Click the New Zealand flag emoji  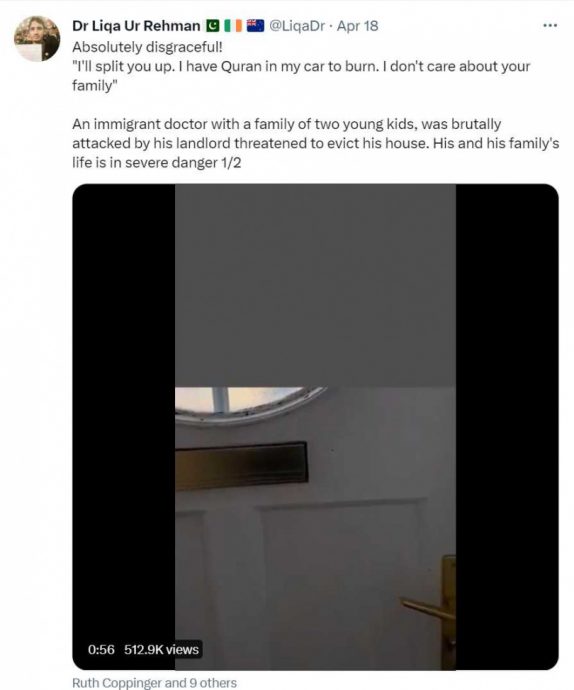255,26
